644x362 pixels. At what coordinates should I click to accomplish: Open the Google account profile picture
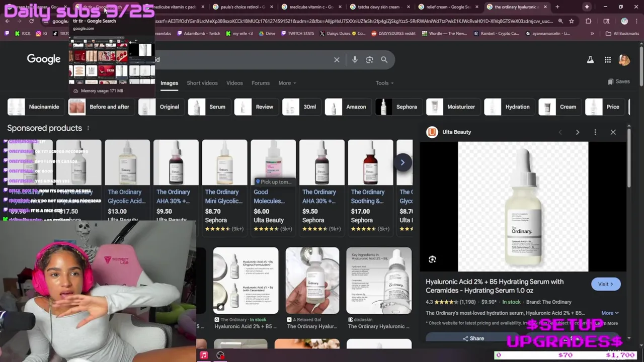pyautogui.click(x=624, y=60)
